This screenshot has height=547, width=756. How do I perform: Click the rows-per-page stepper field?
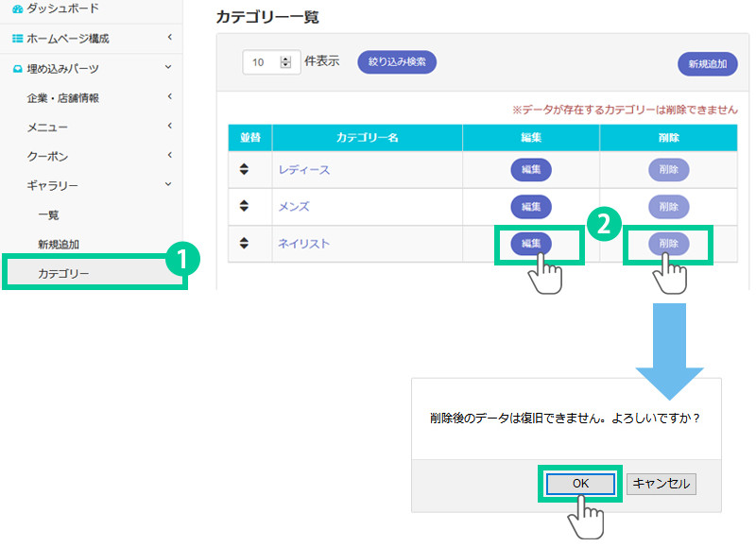click(271, 62)
